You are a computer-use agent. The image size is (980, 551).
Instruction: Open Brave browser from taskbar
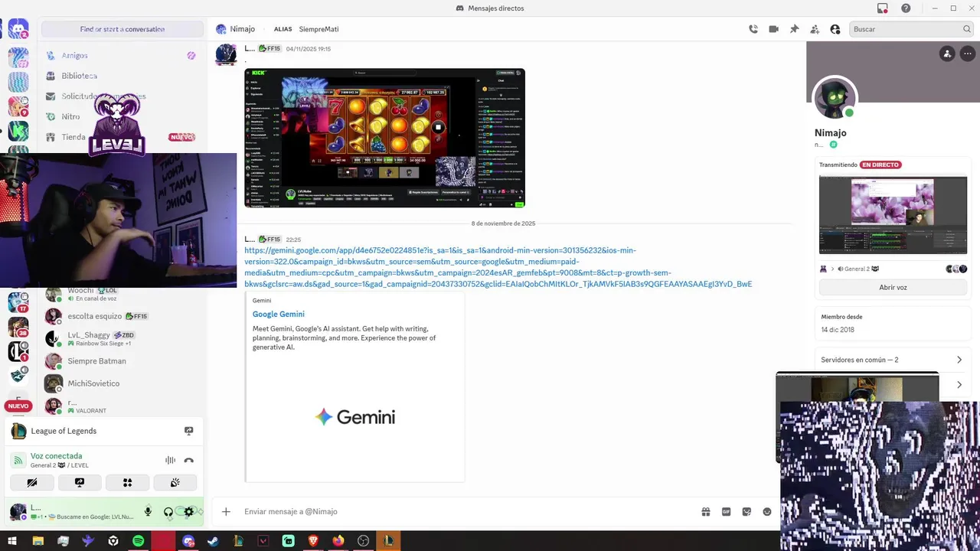coord(313,541)
